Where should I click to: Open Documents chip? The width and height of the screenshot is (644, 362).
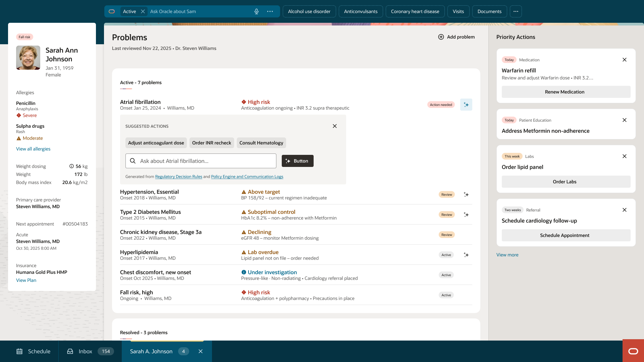489,11
